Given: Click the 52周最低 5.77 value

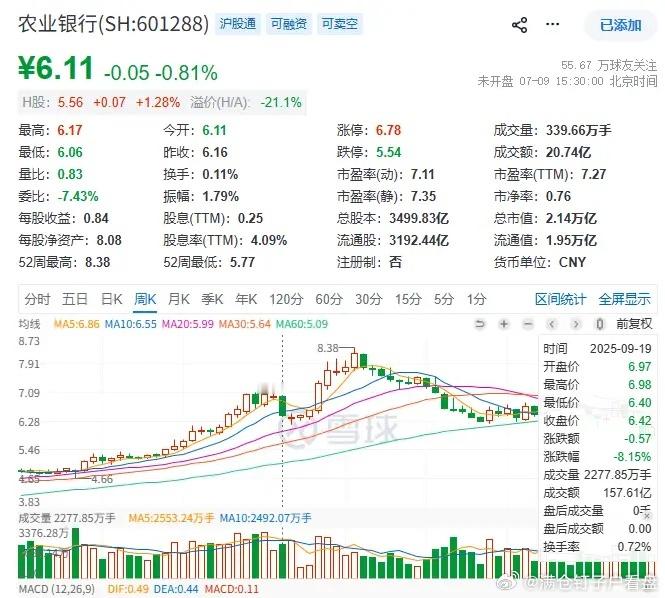Looking at the screenshot, I should [243, 263].
